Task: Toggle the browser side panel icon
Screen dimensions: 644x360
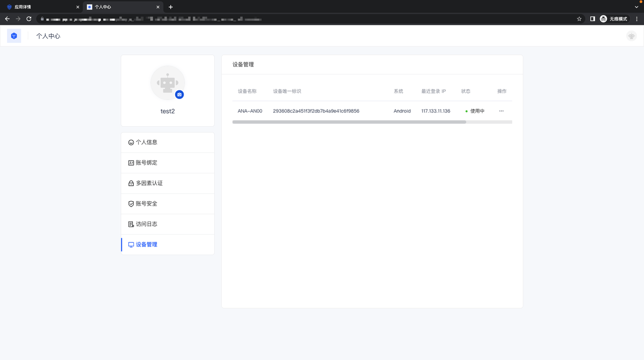Action: coord(592,19)
